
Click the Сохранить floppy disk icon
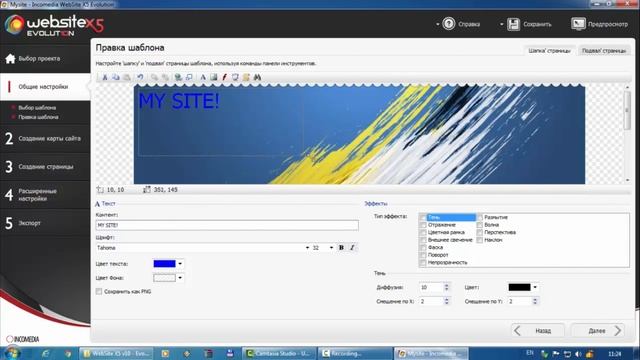coord(513,24)
